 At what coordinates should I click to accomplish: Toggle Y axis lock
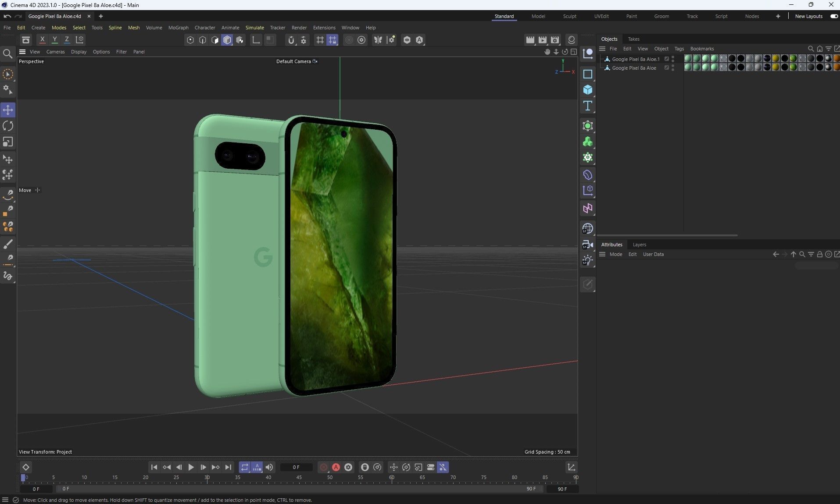(x=54, y=39)
